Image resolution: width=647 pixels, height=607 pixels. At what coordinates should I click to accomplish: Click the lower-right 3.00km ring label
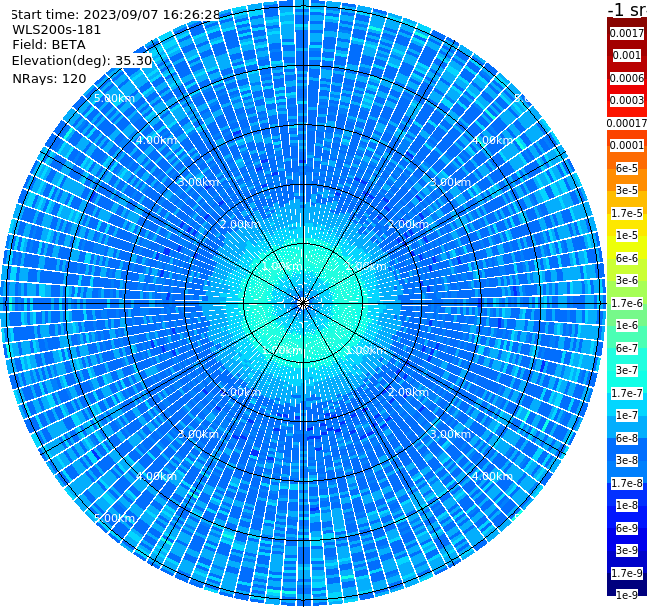450,434
